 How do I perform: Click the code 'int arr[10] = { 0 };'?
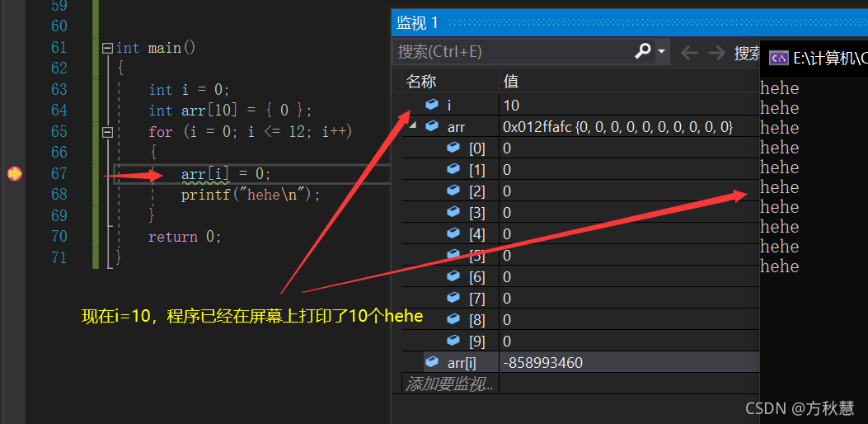click(230, 111)
